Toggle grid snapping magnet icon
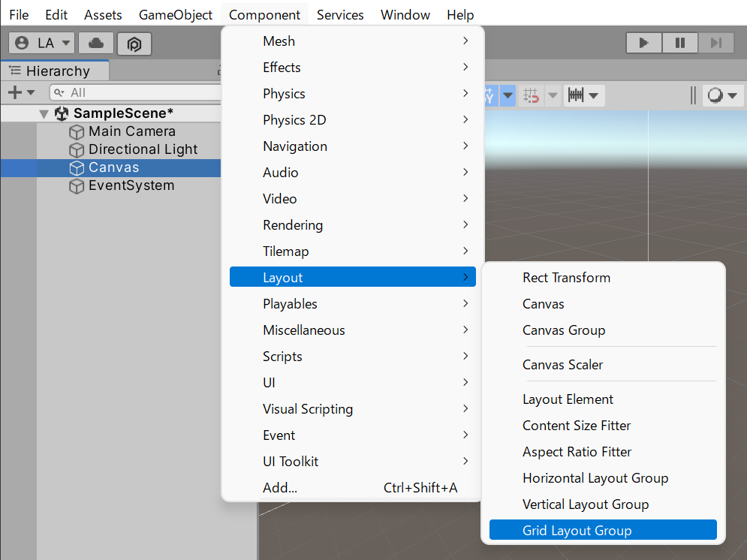 pos(532,95)
